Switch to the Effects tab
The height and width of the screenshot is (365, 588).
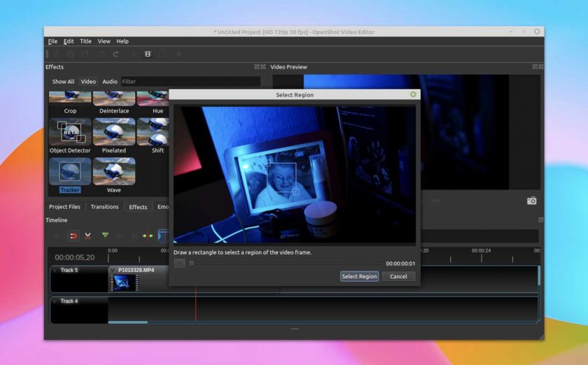tap(138, 207)
